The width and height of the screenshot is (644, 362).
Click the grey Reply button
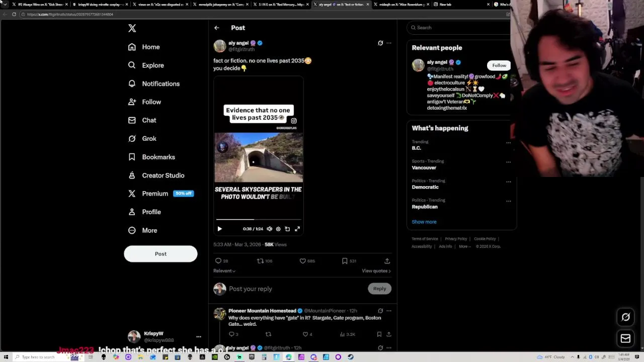pos(379,289)
